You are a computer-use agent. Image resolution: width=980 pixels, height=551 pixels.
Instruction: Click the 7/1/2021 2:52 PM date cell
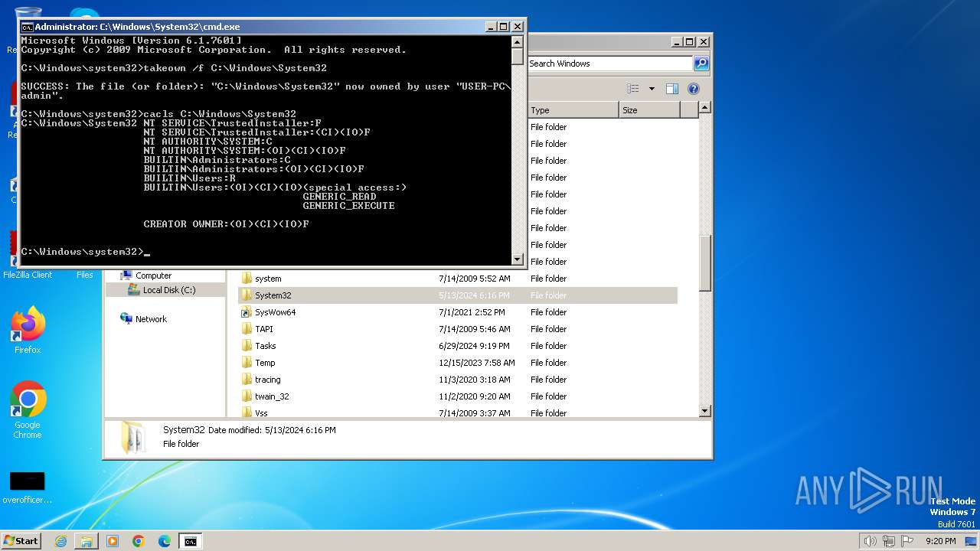(472, 312)
